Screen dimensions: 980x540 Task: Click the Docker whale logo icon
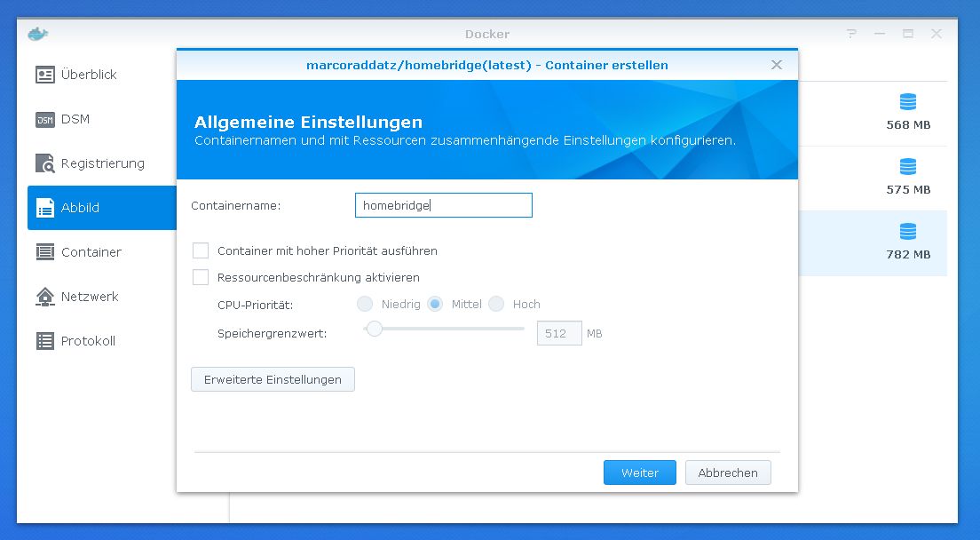tap(38, 34)
